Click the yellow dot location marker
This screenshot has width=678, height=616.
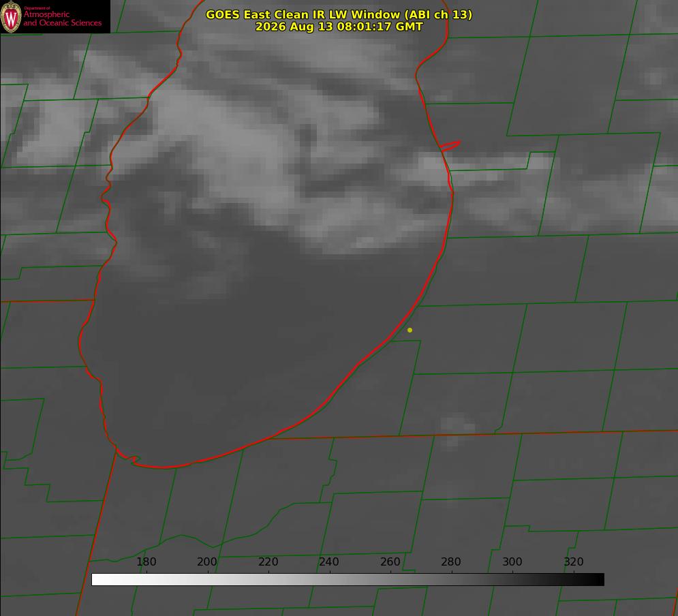coord(410,330)
